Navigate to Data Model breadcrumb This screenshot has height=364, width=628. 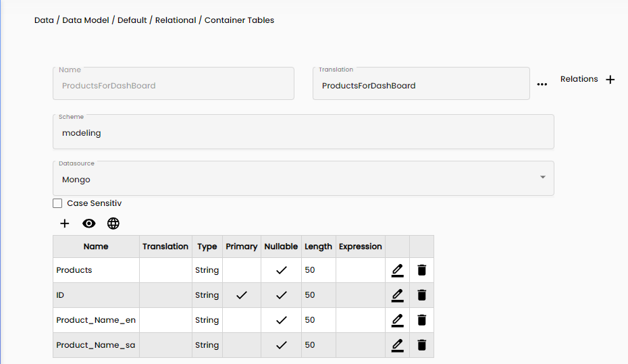(86, 20)
